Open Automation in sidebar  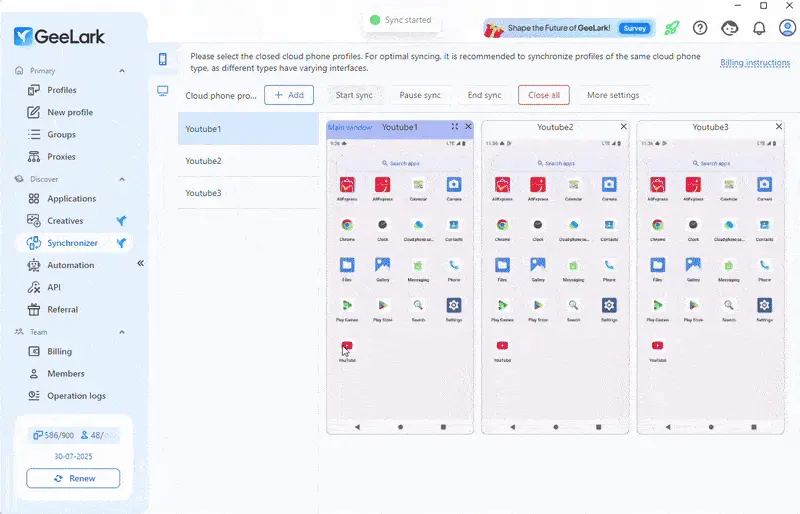pos(70,265)
